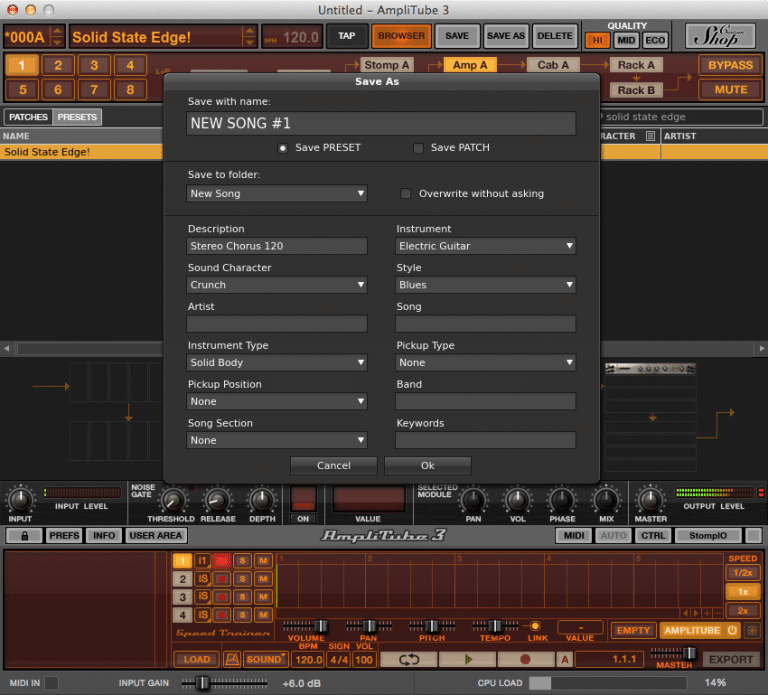Screen dimensions: 768x695
Task: Arm record on recorder track 2
Action: coord(221,579)
